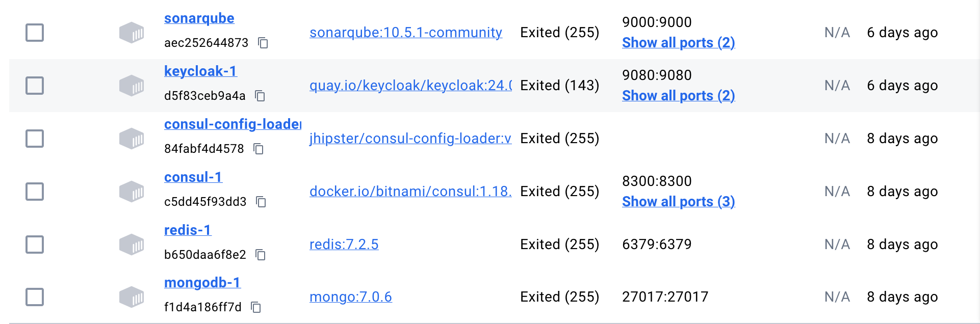Open the mongo:7.0.6 image link
Image resolution: width=980 pixels, height=324 pixels.
(350, 297)
